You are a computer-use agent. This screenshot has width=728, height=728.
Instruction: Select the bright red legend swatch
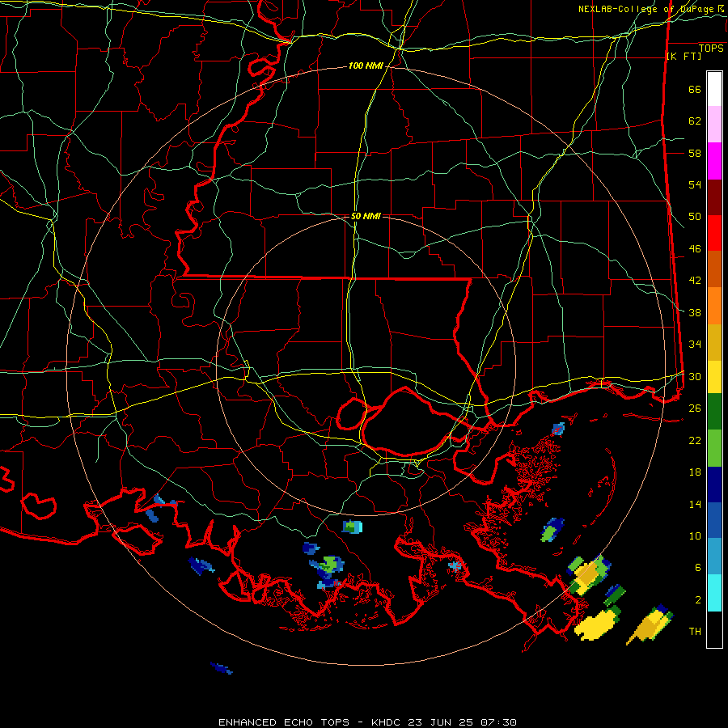click(714, 233)
